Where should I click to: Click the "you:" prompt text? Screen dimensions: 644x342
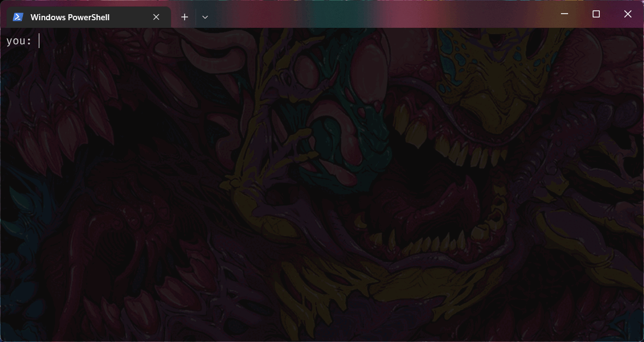point(19,41)
